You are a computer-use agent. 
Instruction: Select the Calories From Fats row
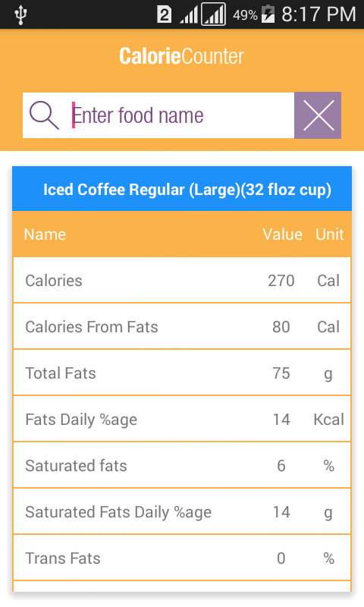click(182, 327)
